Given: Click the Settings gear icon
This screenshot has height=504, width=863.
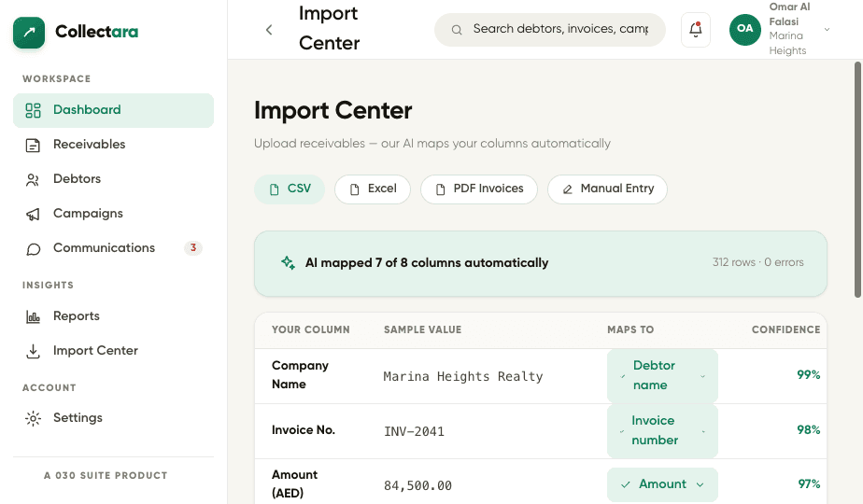Looking at the screenshot, I should point(33,419).
